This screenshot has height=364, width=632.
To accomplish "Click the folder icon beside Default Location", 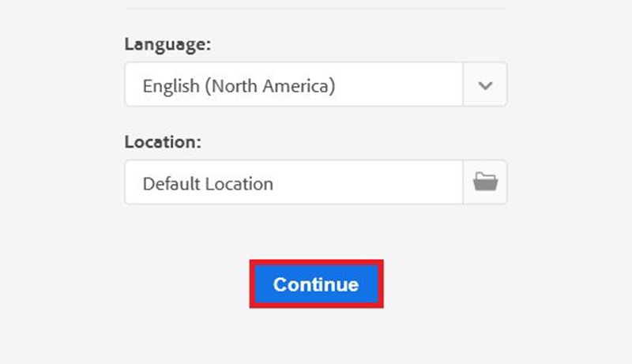I will tap(485, 182).
